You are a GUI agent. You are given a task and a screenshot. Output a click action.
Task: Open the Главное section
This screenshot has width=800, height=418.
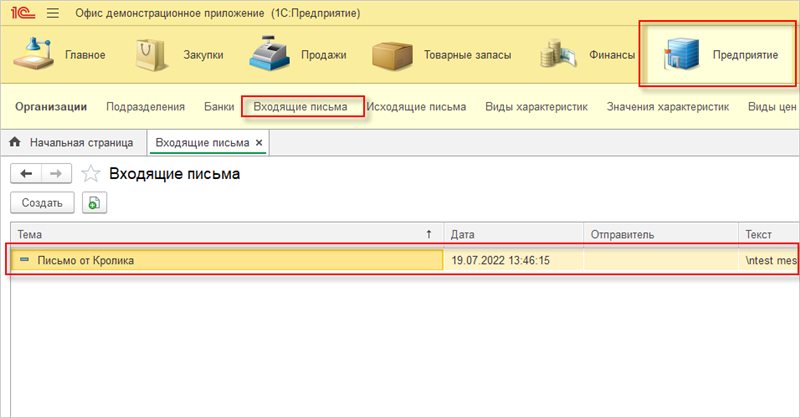tap(60, 55)
